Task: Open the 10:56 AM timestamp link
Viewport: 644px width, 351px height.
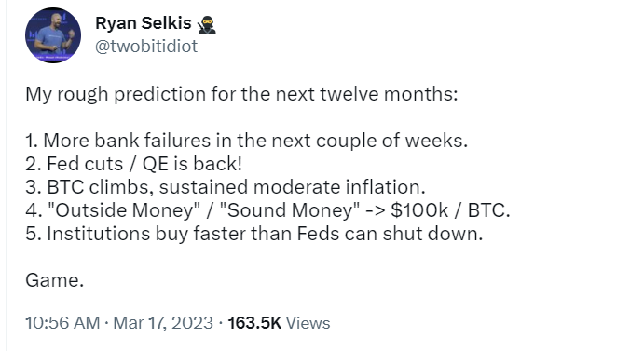Action: click(x=62, y=323)
